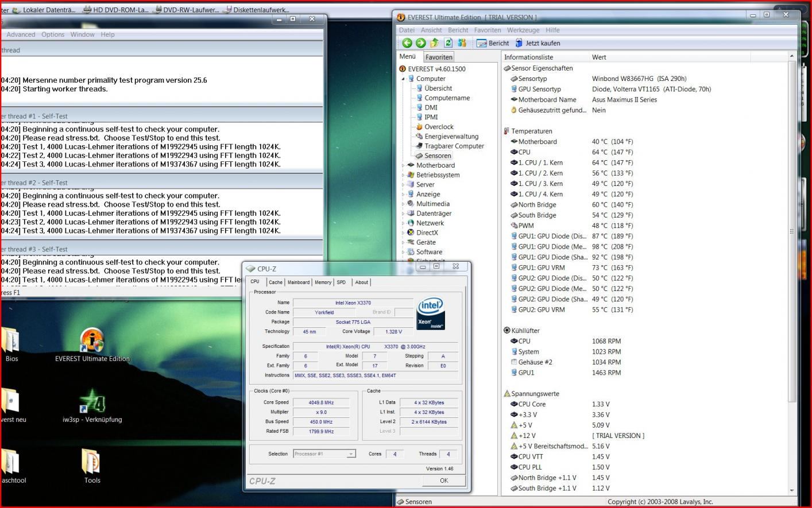Click the Gehäusezutritt gefunden lock icon
Screen dimensions: 812x508
pos(513,110)
